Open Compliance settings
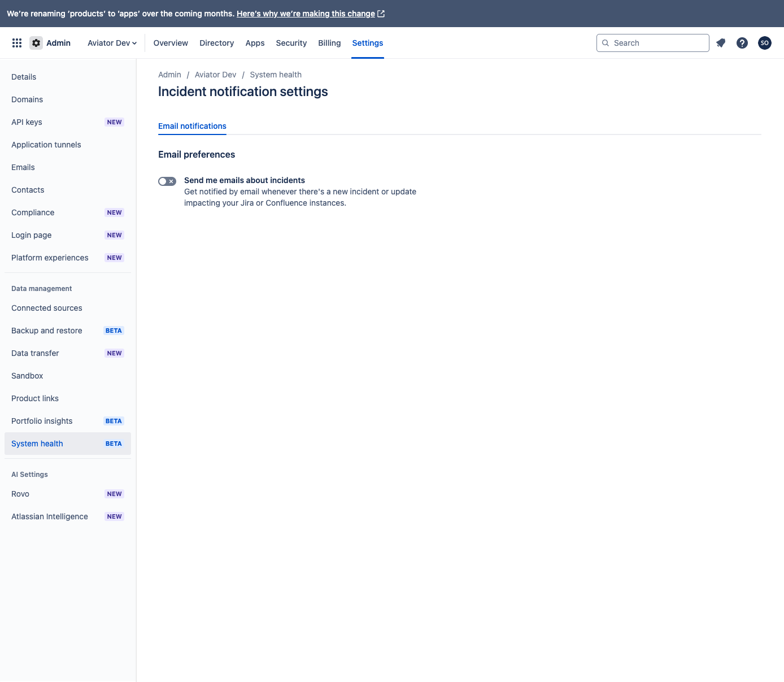The height and width of the screenshot is (682, 784). [68, 212]
